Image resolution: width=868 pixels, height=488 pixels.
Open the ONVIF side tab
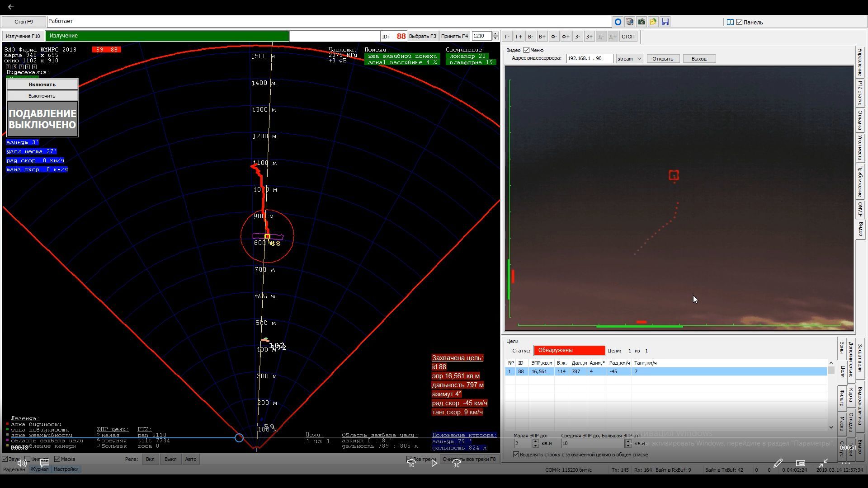pos(860,210)
